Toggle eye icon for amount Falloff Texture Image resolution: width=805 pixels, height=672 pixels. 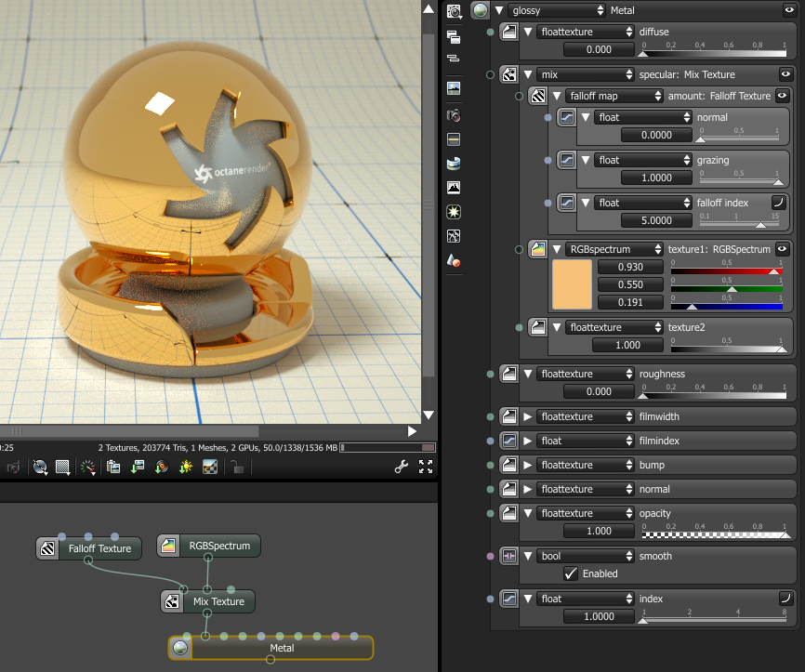[782, 96]
